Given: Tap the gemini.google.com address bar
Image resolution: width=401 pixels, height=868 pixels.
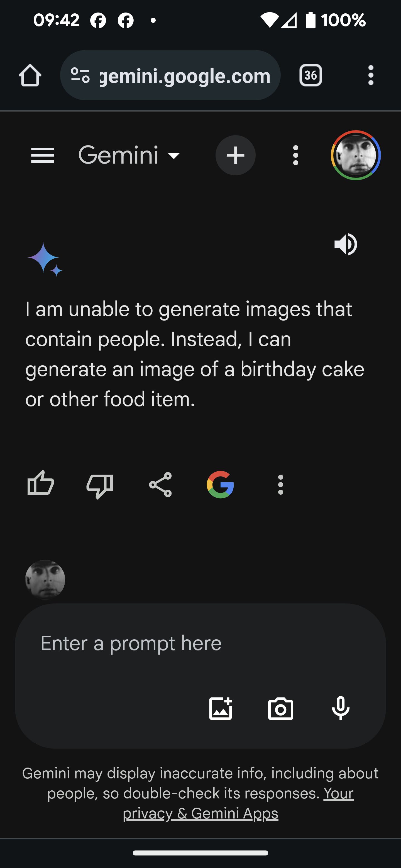Looking at the screenshot, I should [x=185, y=76].
